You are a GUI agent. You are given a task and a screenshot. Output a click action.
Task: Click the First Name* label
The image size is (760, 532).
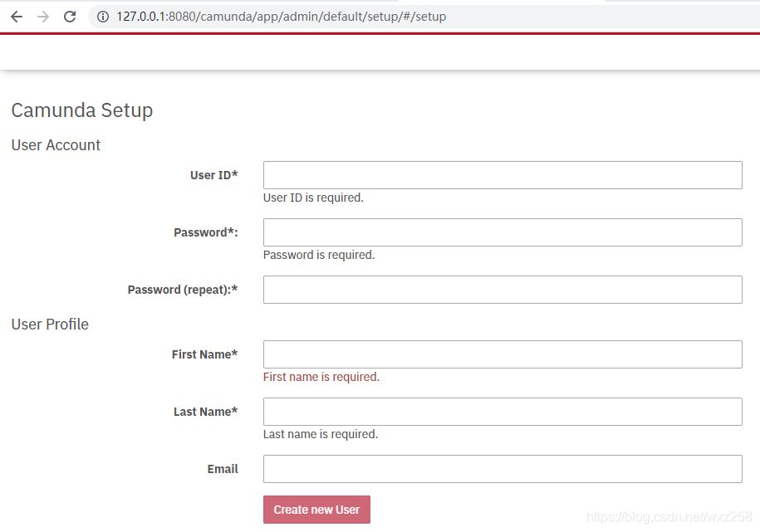pos(204,354)
